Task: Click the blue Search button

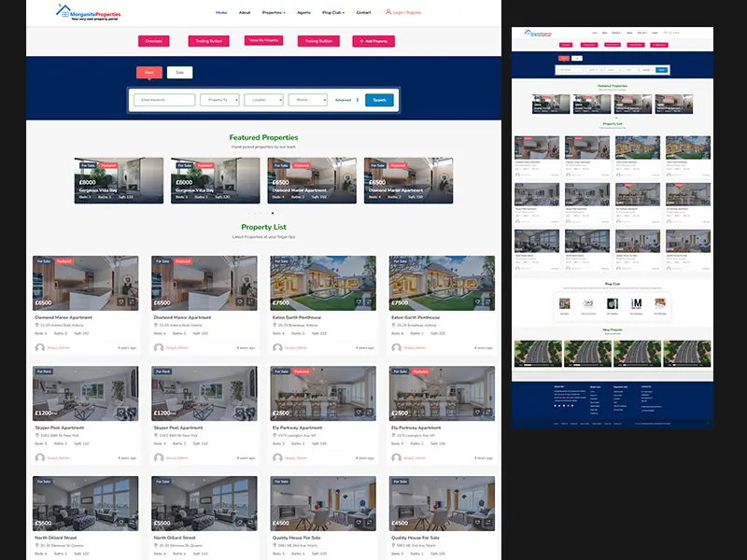Action: click(x=379, y=100)
